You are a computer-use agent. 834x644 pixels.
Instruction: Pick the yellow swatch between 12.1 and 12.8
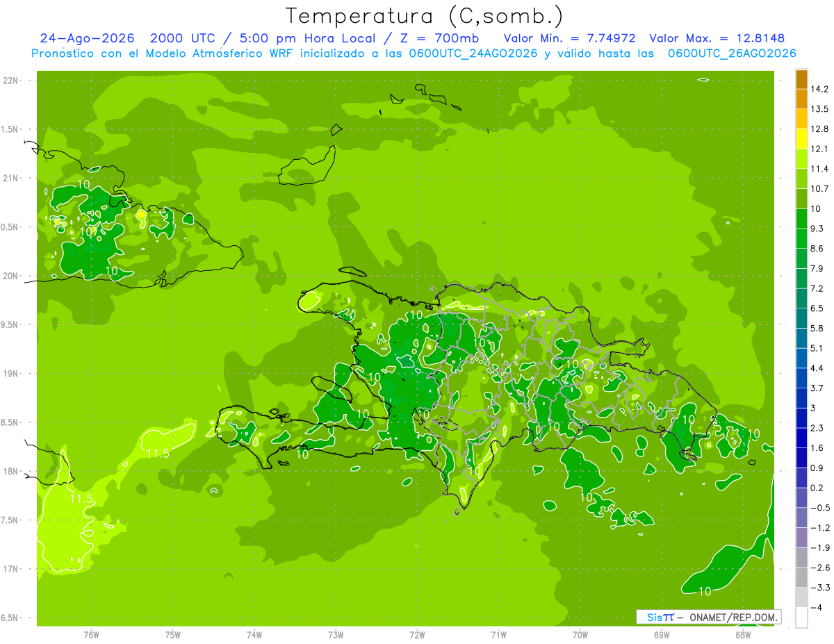pos(801,139)
